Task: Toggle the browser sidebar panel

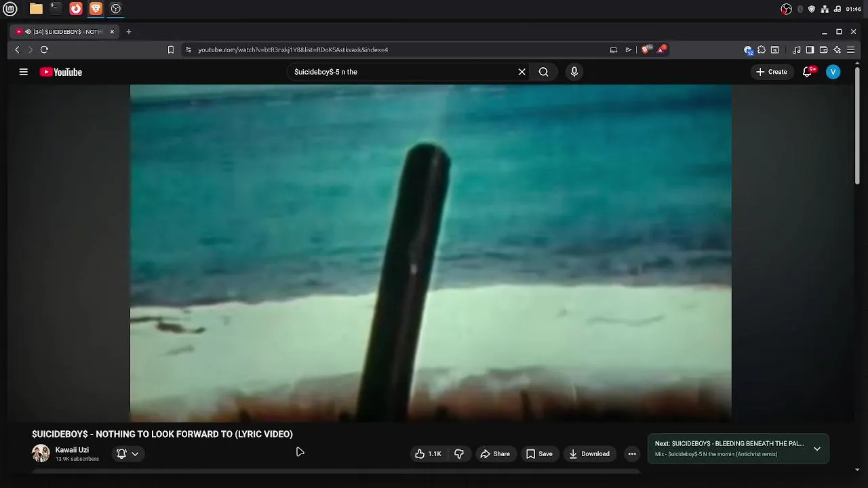Action: coord(810,49)
